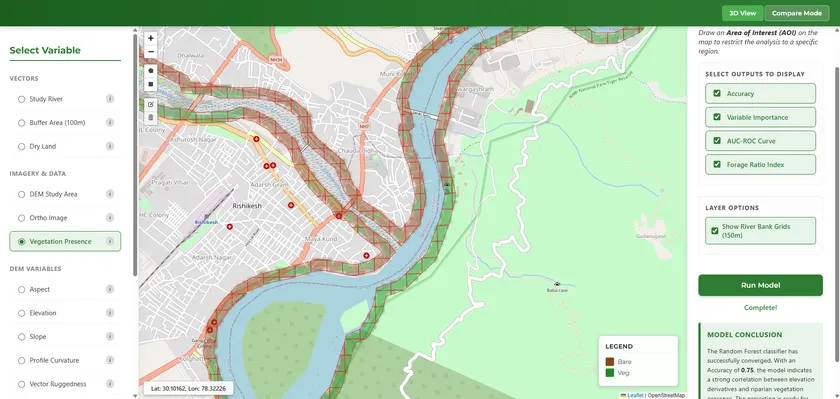The width and height of the screenshot is (840, 399).
Task: Select the draw rectangle tool
Action: pos(151,84)
